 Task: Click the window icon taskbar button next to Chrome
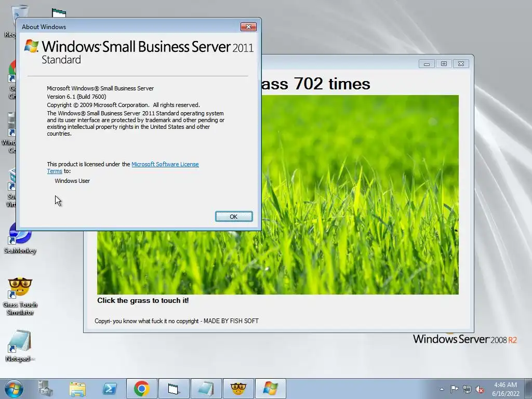[174, 389]
